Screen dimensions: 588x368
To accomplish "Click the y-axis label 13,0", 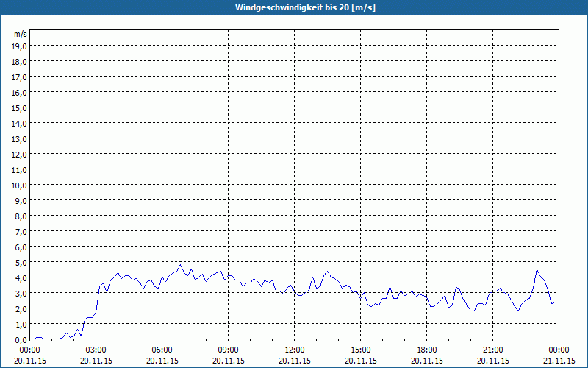I will point(21,139).
